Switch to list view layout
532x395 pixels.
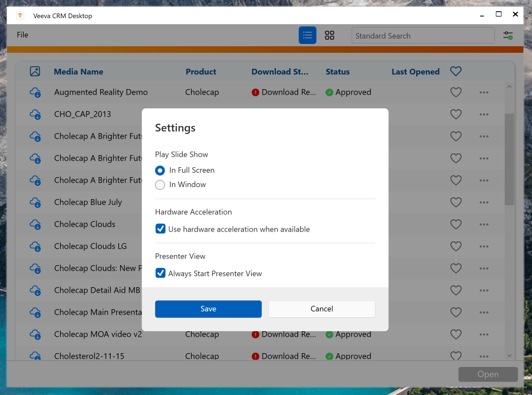(307, 35)
